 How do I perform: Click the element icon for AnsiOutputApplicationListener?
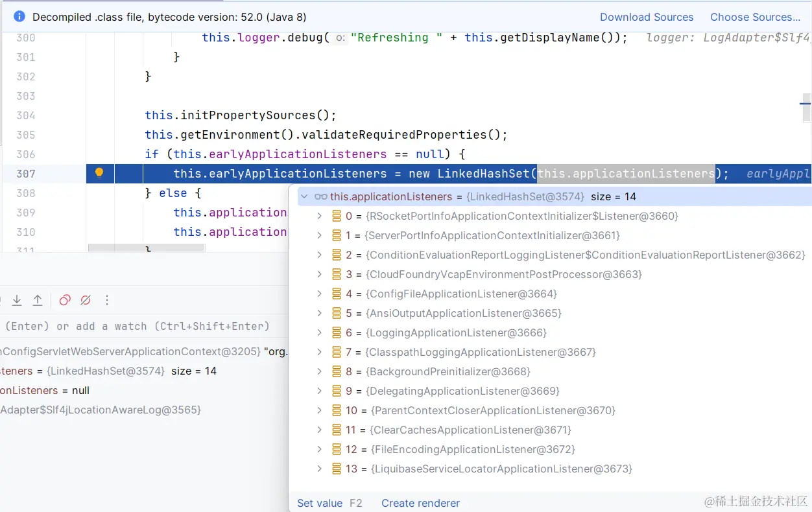(x=337, y=313)
